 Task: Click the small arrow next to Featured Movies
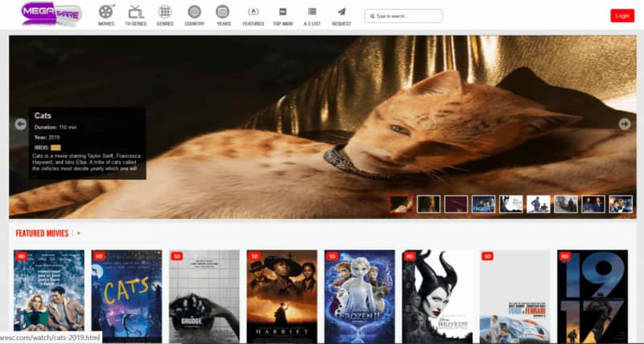(78, 234)
